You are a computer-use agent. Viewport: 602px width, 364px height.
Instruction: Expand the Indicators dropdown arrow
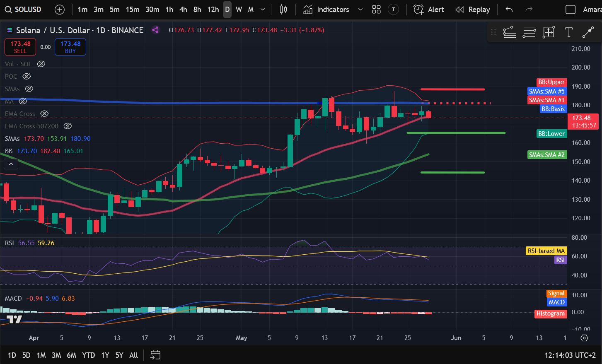click(x=360, y=10)
